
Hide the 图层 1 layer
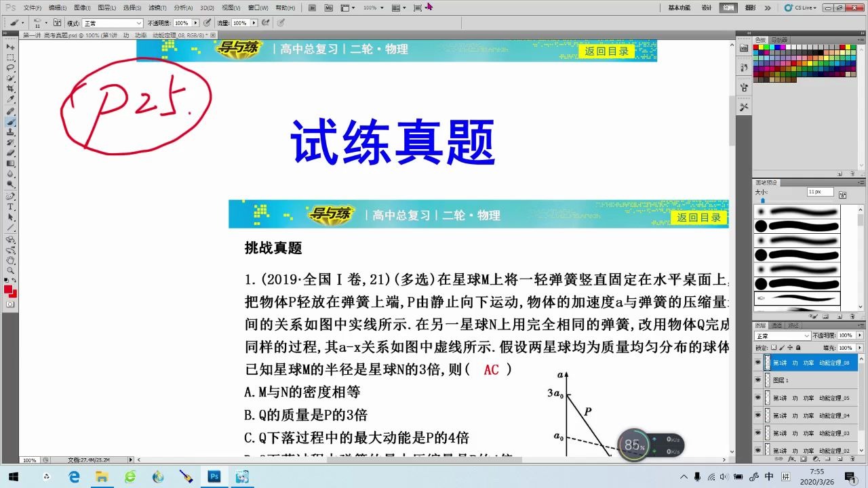point(757,380)
